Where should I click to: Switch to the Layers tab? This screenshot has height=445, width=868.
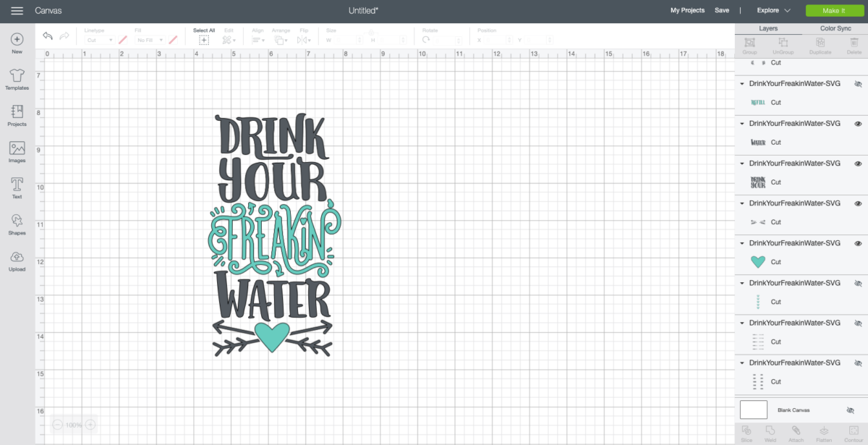(x=768, y=28)
